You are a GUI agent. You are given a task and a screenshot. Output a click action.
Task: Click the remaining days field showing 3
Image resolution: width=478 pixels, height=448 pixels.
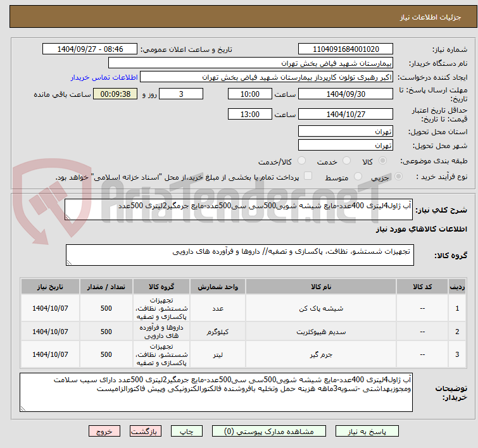tap(181, 94)
